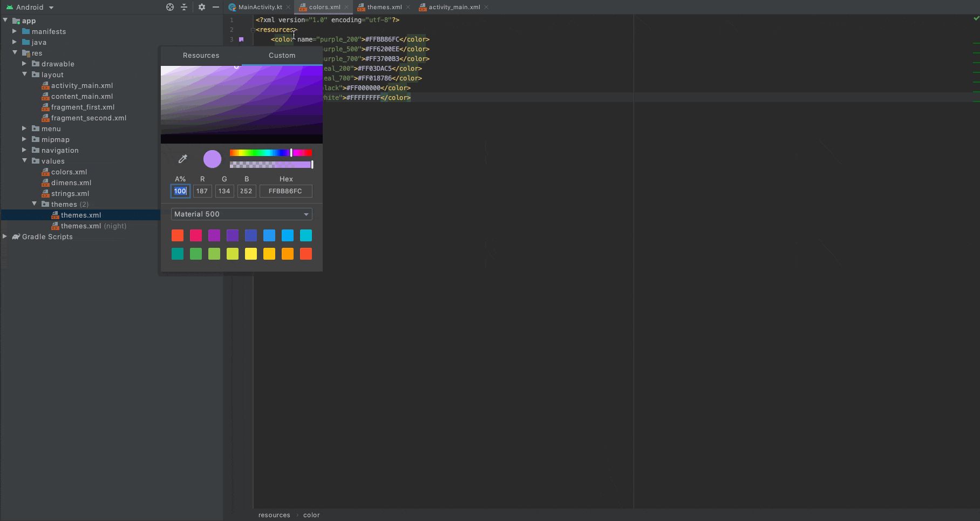Collapse the values folder
This screenshot has width=980, height=521.
point(24,161)
